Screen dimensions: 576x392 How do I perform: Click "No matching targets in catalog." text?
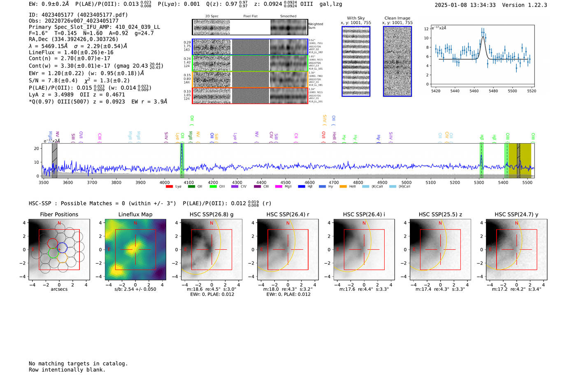tap(78, 364)
